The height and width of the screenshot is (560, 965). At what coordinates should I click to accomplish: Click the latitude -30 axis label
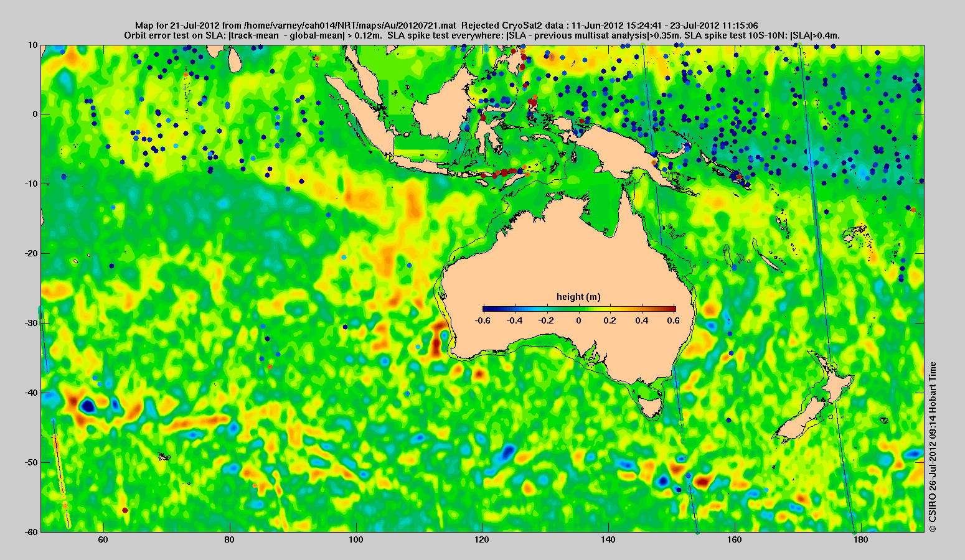pos(31,324)
